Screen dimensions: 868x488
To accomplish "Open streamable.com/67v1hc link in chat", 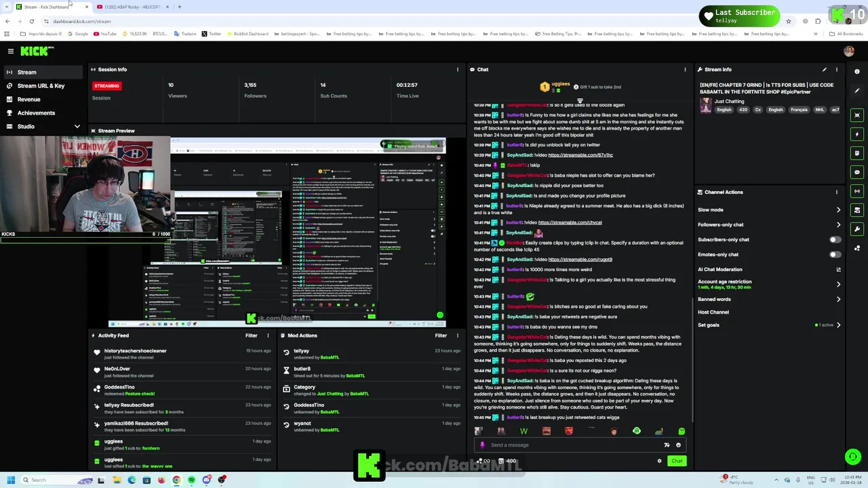I will pyautogui.click(x=580, y=155).
